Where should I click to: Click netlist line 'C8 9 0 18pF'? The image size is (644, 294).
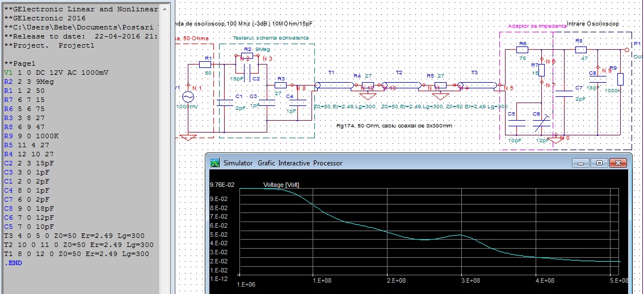(29, 208)
